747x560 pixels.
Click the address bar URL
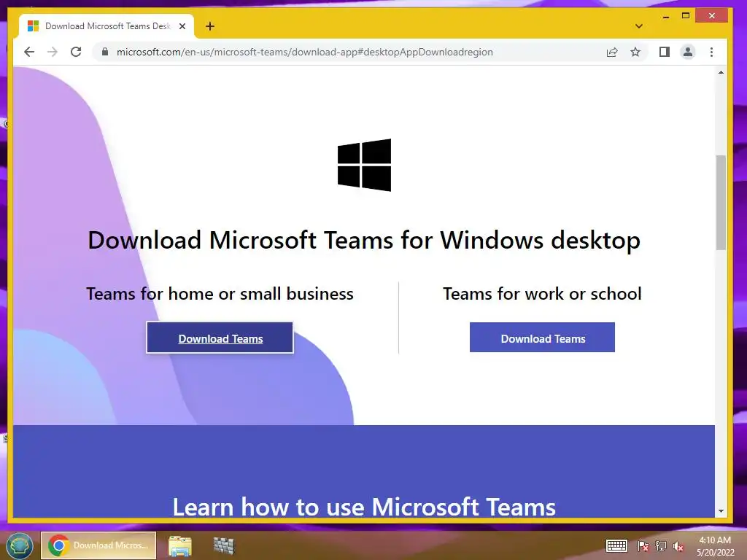tap(305, 52)
